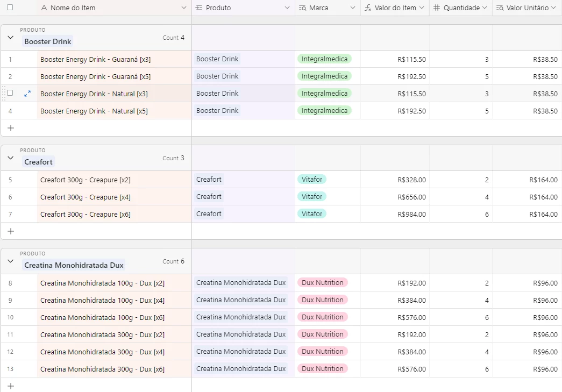This screenshot has width=562, height=392.
Task: Click formula icon beside Valor do Item
Action: point(368,8)
